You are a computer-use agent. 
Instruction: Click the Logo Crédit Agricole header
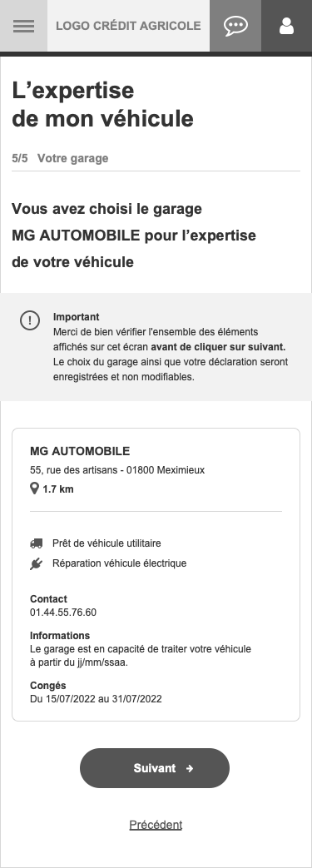point(128,26)
